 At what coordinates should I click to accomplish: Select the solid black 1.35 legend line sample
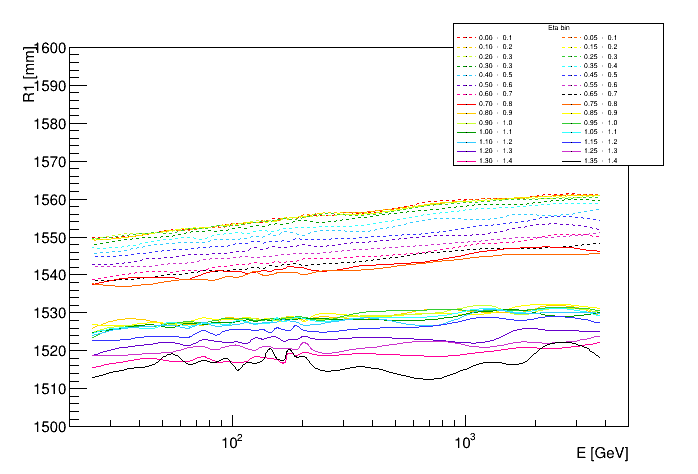pyautogui.click(x=571, y=160)
